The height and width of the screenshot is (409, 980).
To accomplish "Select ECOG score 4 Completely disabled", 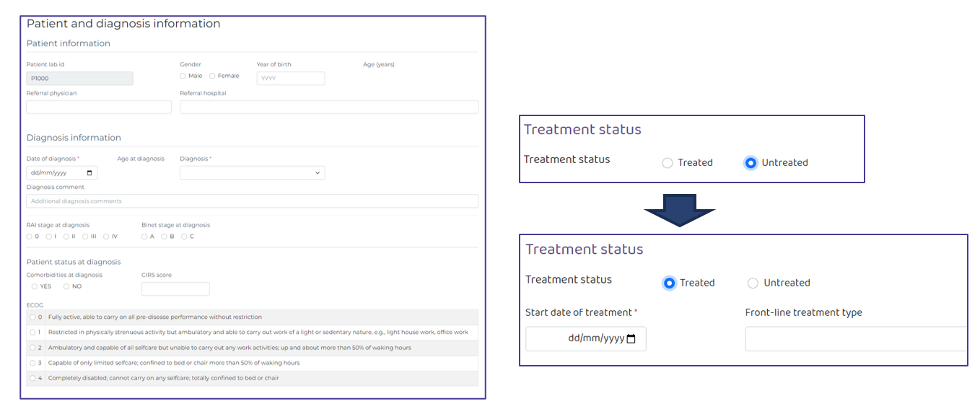I will 32,378.
